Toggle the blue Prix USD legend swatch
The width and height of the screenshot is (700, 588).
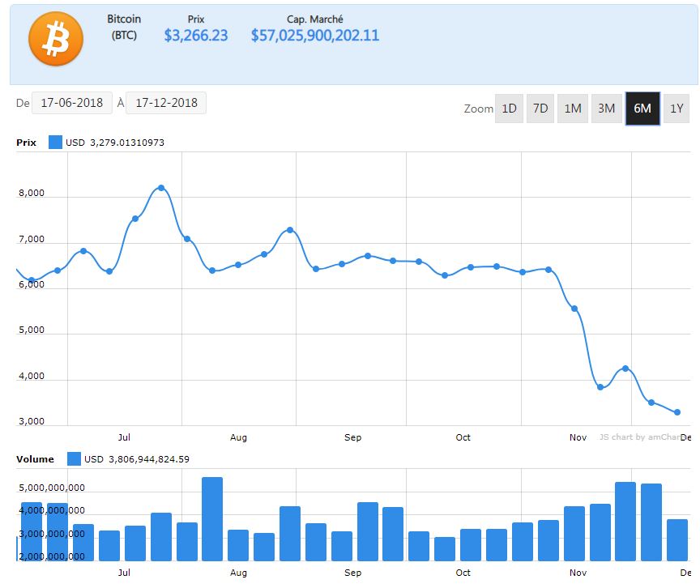tap(55, 143)
